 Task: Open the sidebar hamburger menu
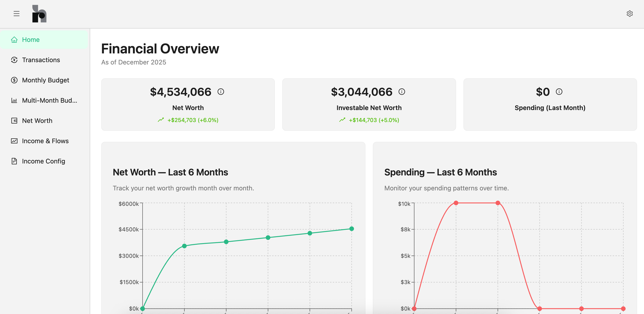pos(17,14)
